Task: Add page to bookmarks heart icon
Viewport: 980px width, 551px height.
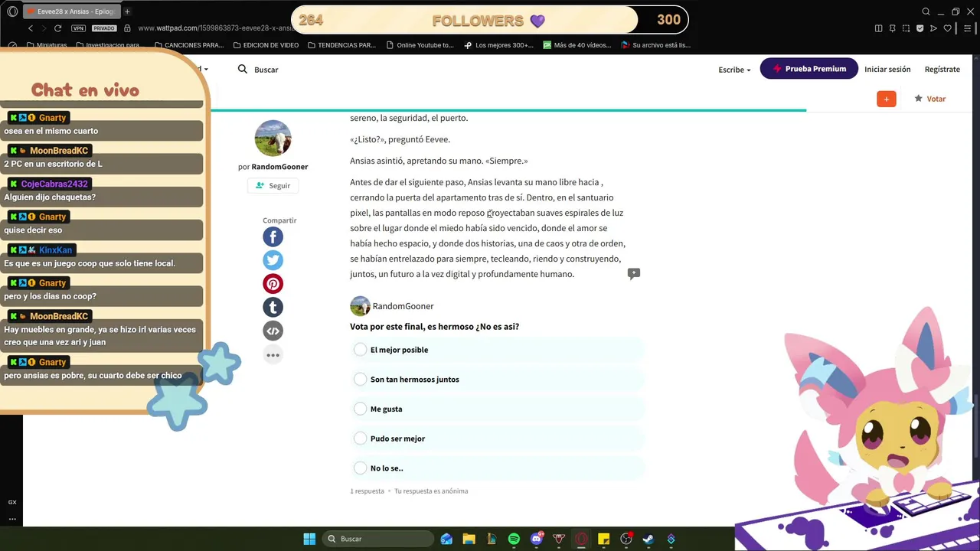Action: click(947, 28)
